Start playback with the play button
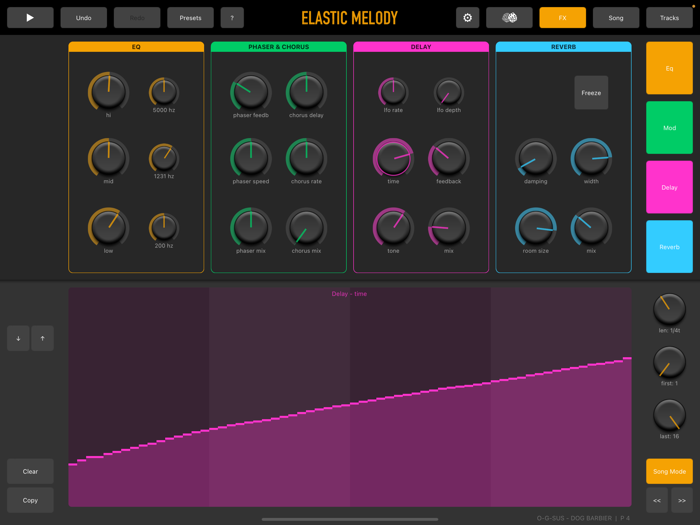Viewport: 700px width, 525px height. (30, 18)
